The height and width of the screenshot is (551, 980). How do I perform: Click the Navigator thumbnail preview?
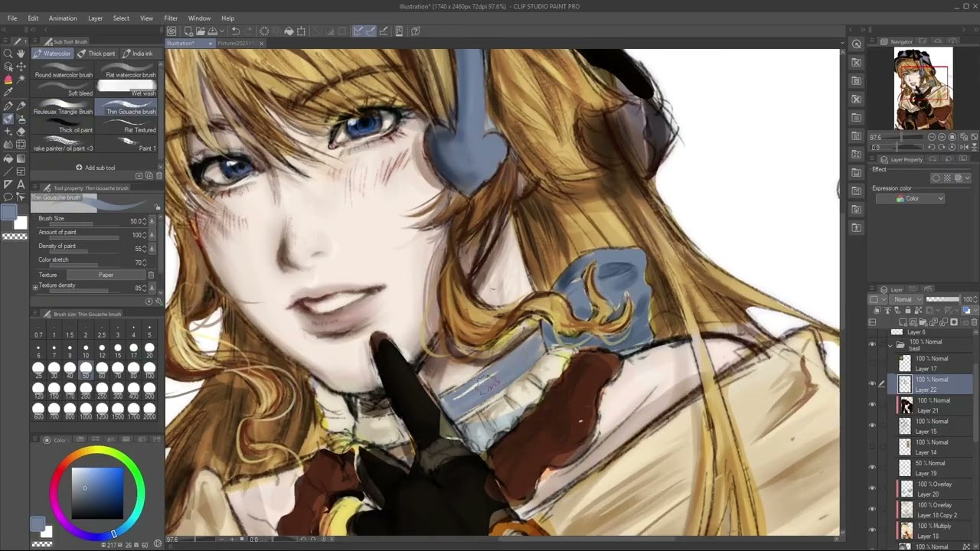pos(923,88)
